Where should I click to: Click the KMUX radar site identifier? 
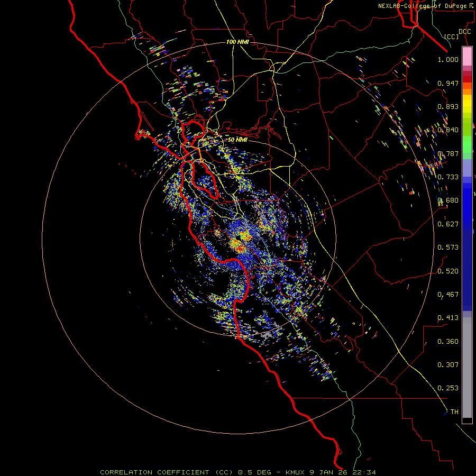tap(296, 472)
